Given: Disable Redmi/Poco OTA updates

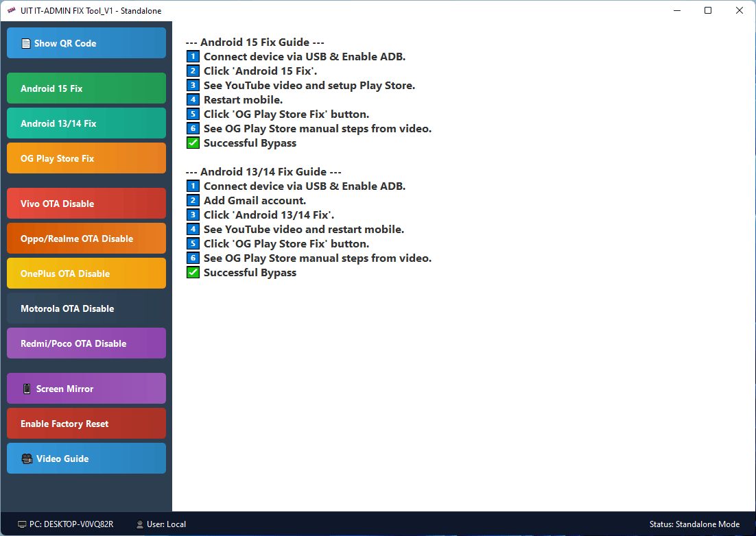Looking at the screenshot, I should click(x=86, y=343).
